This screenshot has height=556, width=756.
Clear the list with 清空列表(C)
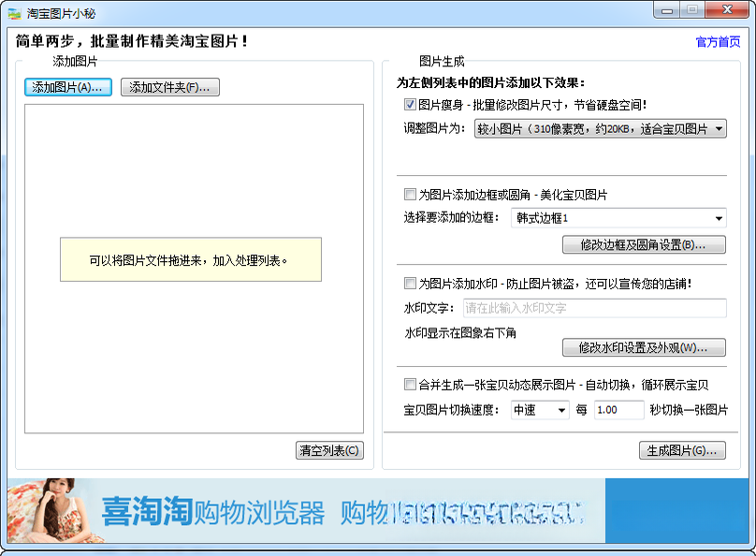click(x=329, y=450)
